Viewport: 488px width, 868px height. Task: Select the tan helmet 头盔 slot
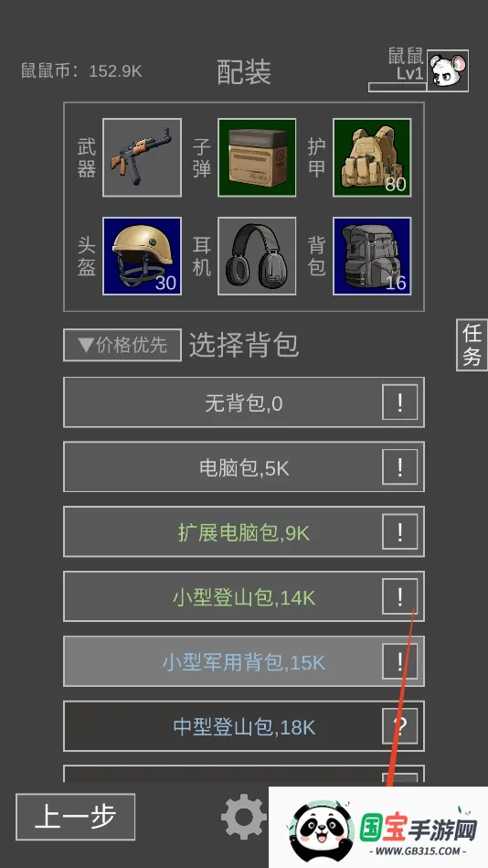pyautogui.click(x=143, y=256)
